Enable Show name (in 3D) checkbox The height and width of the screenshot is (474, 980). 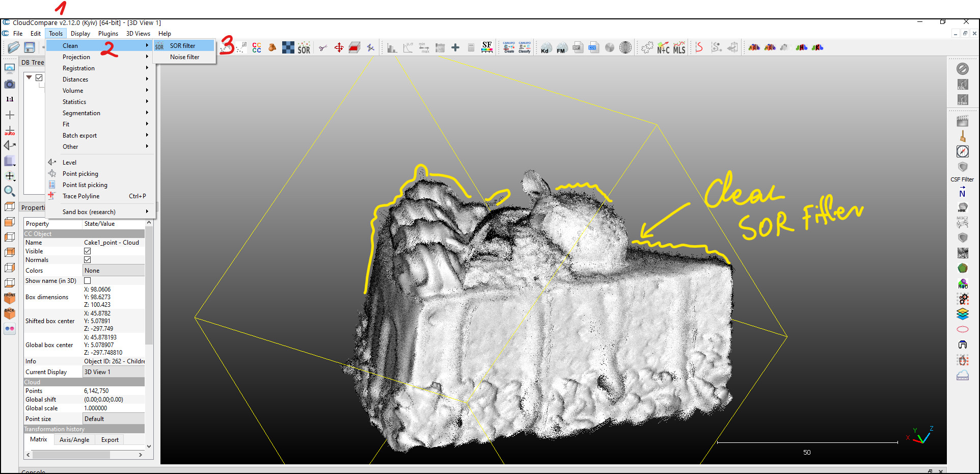coord(88,281)
